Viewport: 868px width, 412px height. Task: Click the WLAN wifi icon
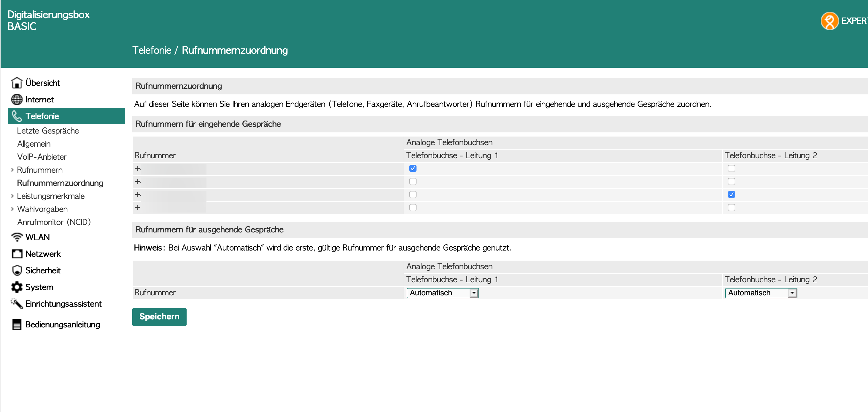click(17, 237)
